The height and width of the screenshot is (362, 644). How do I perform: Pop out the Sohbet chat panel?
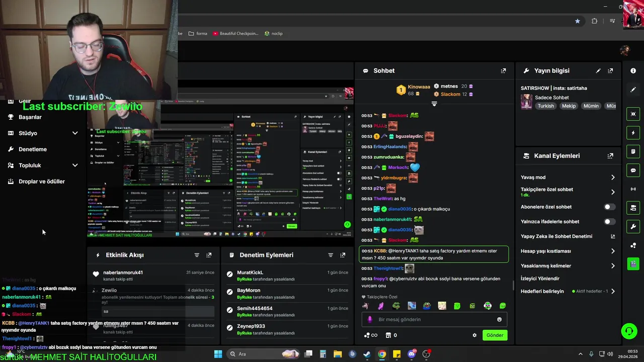(x=503, y=71)
